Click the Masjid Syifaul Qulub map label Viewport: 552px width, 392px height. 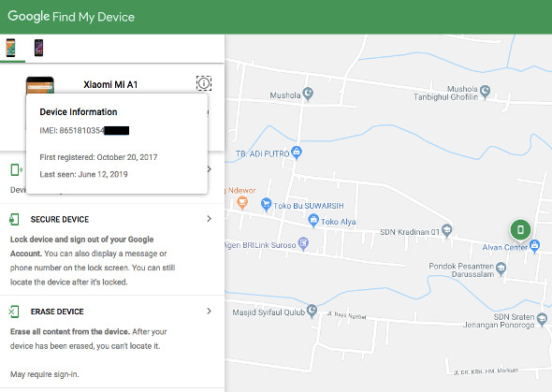click(269, 312)
